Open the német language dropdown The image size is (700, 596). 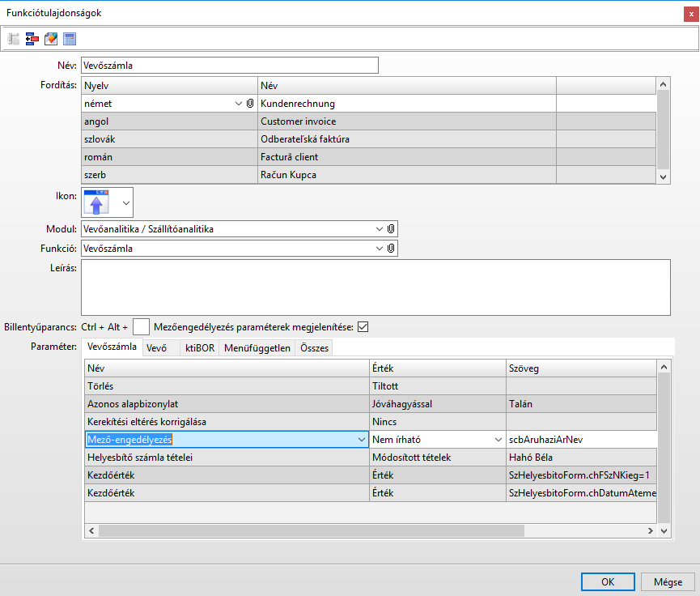238,104
